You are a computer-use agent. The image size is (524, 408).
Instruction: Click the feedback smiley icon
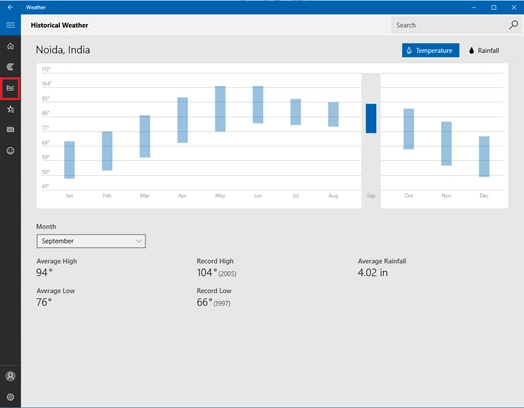[10, 151]
